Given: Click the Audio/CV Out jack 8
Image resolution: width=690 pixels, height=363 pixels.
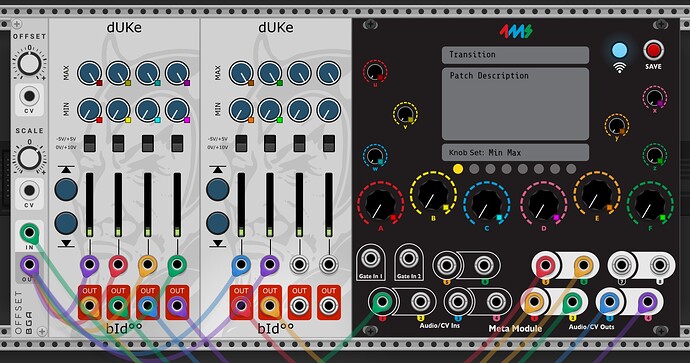Looking at the screenshot, I should click(659, 265).
